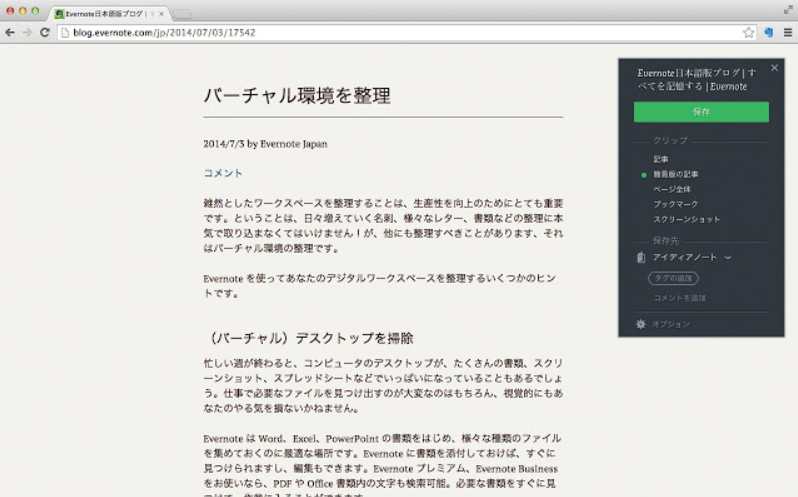The image size is (798, 497).
Task: Open the アイディアノート notebook dropdown
Action: point(692,257)
